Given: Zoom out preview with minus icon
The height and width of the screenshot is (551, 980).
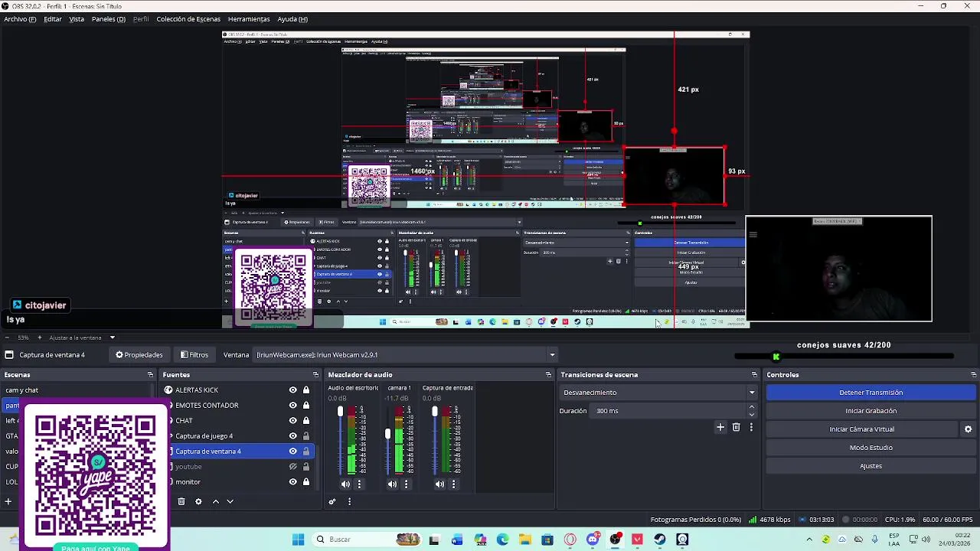Looking at the screenshot, I should (x=8, y=337).
